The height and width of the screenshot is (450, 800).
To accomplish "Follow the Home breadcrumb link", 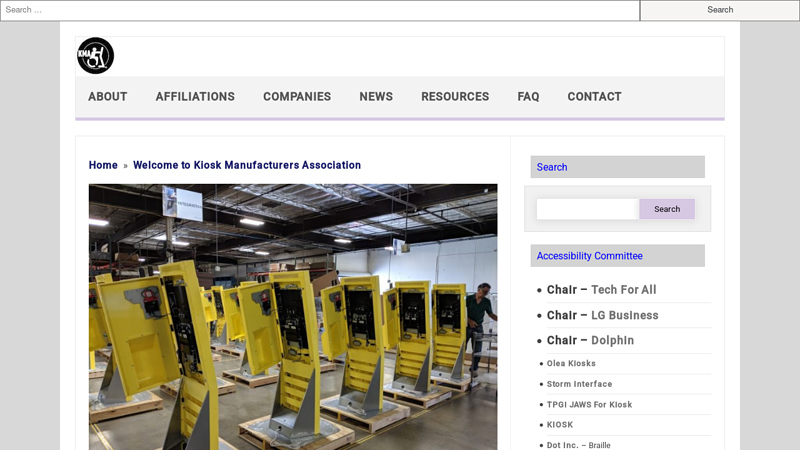I will click(103, 165).
